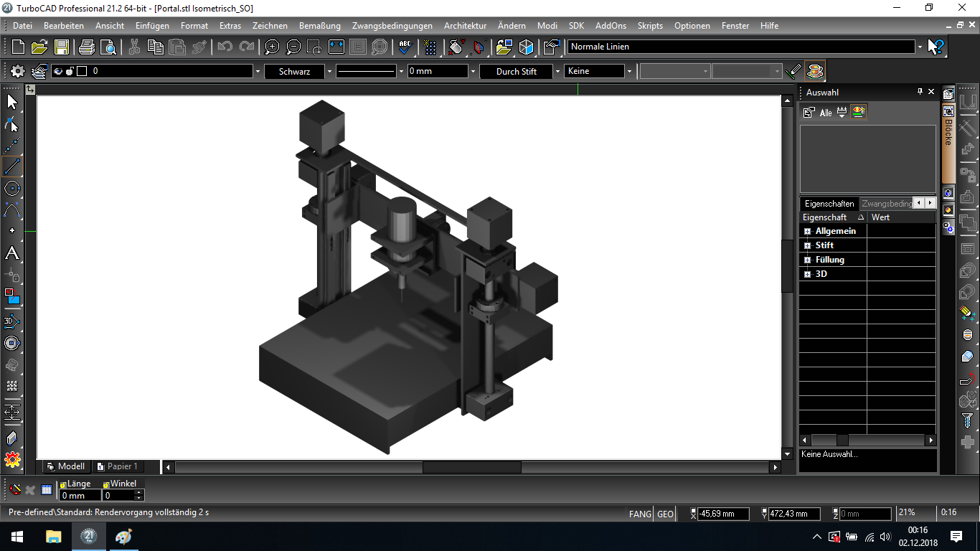980x551 pixels.
Task: Copy selection with the Copy icon
Action: point(156,47)
